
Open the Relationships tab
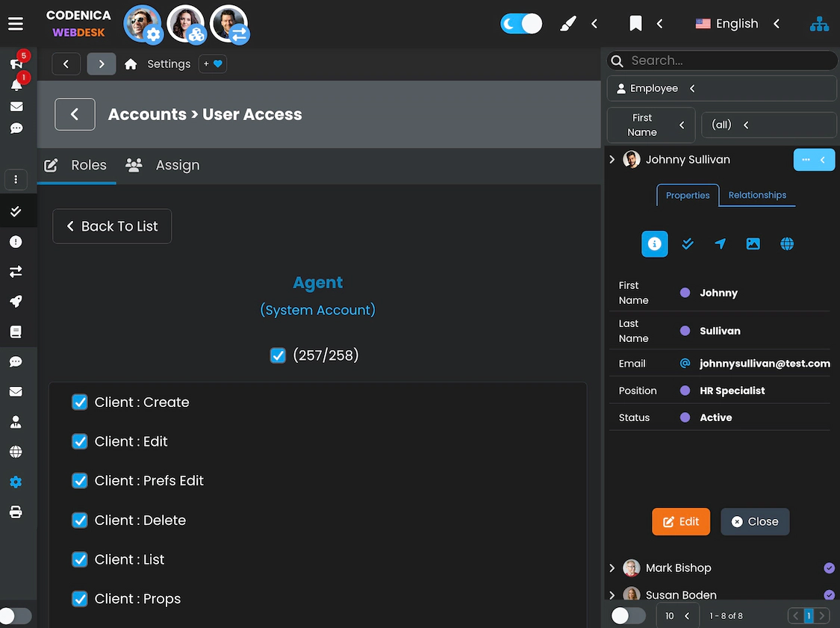[x=757, y=195]
